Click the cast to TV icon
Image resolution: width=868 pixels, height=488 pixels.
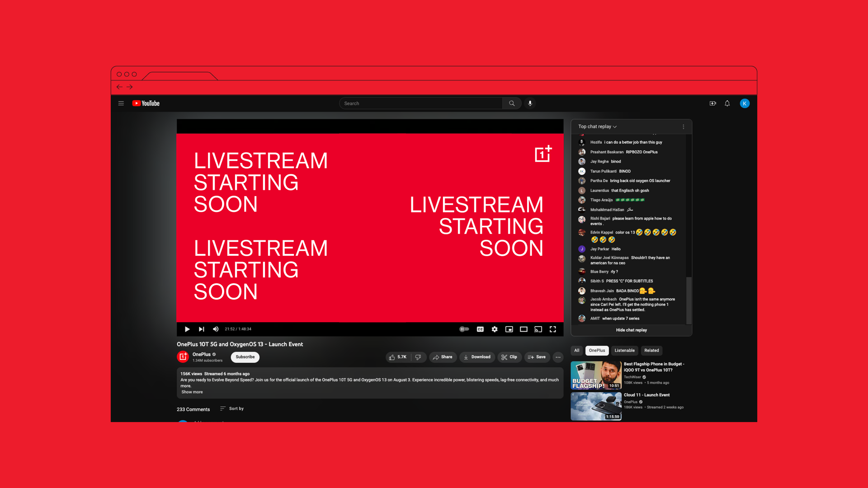[x=538, y=329]
